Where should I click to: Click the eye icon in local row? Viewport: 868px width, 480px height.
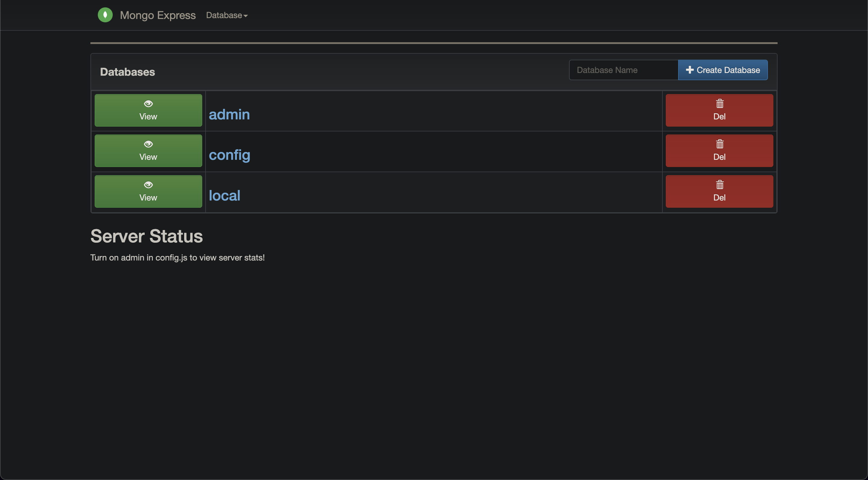(148, 185)
